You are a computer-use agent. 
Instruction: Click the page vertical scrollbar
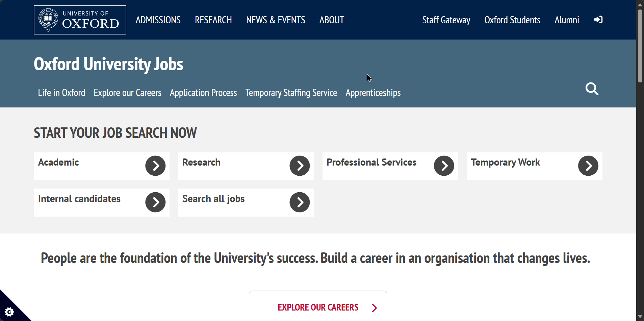[640, 46]
